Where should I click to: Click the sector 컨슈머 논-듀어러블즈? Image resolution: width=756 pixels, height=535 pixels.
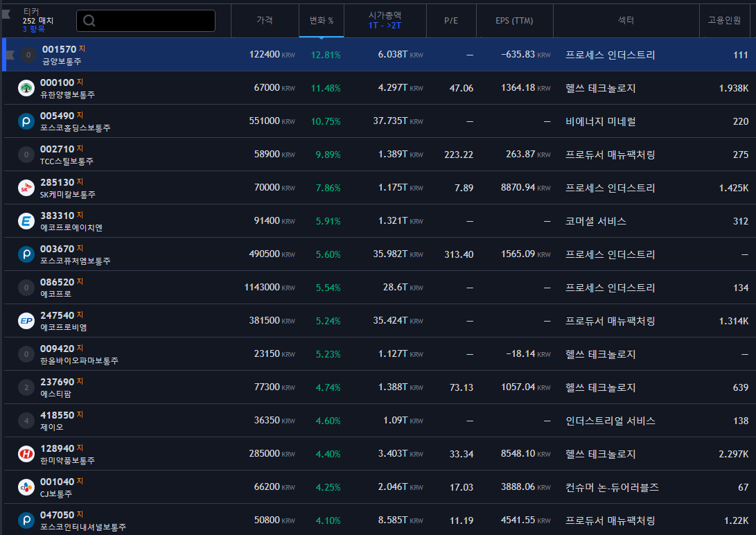612,487
